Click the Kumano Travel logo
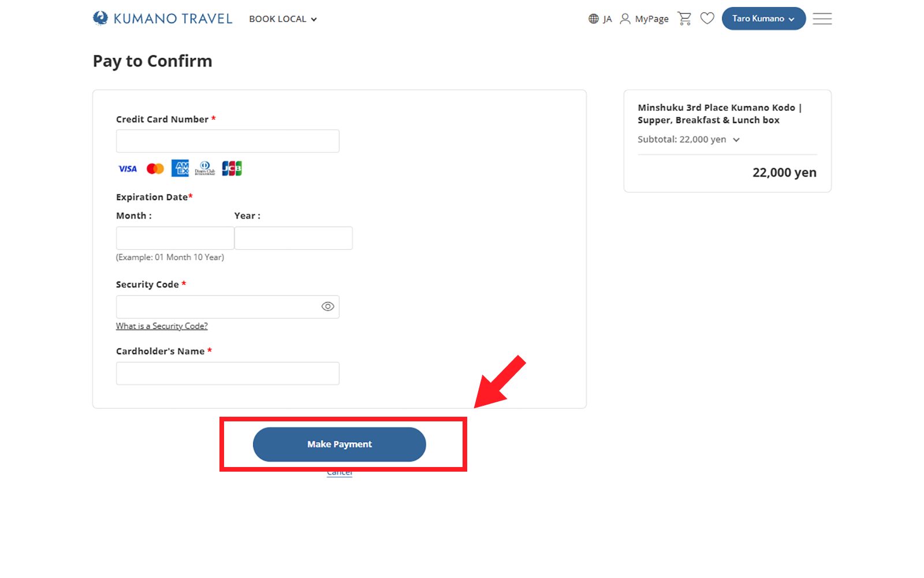The height and width of the screenshot is (578, 924). [x=162, y=18]
